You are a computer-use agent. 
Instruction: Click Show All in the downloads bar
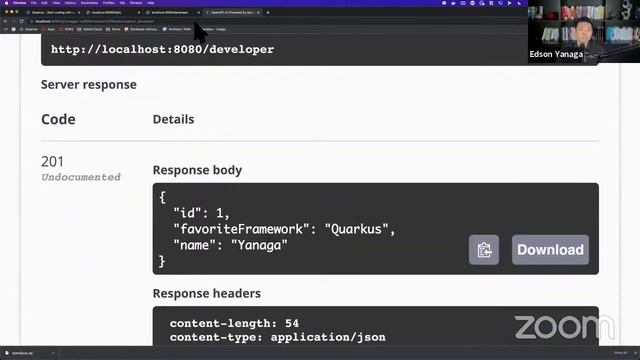pos(620,353)
